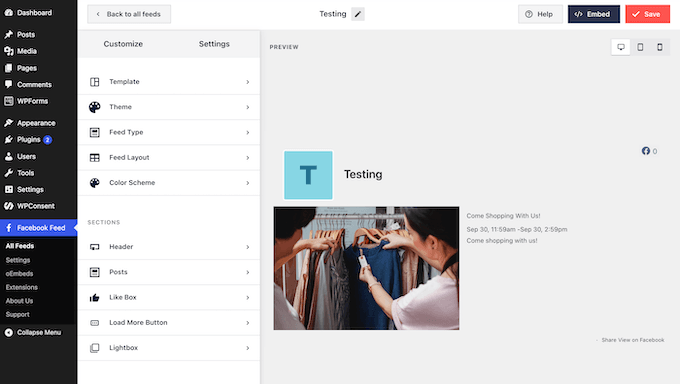
Task: Expand the Theme row chevron
Action: click(x=248, y=107)
